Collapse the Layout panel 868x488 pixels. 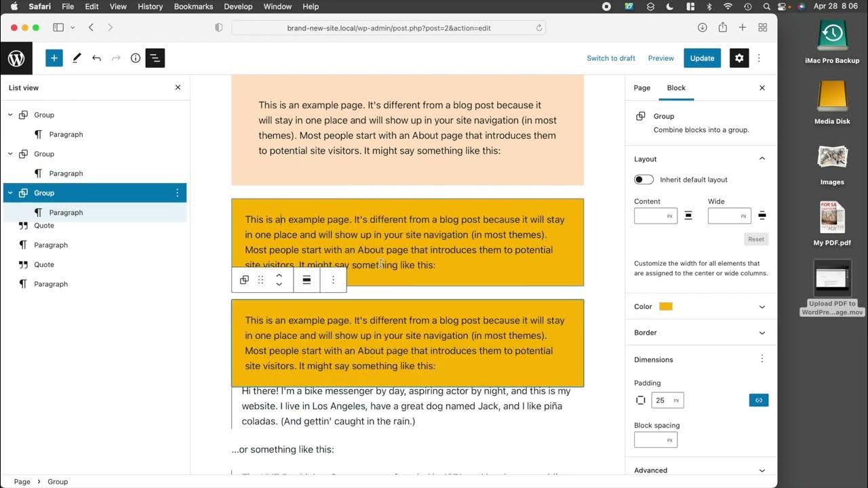[x=762, y=159]
